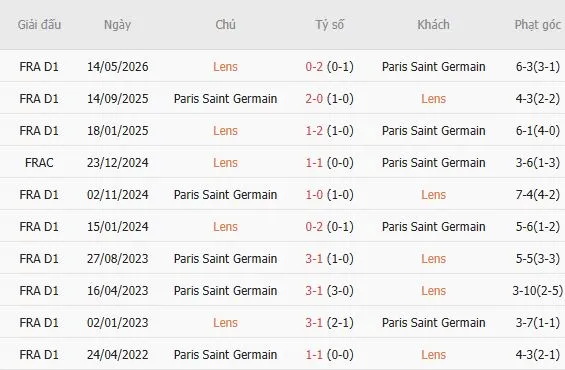Open Lens home team on 02/01/2023

point(225,323)
